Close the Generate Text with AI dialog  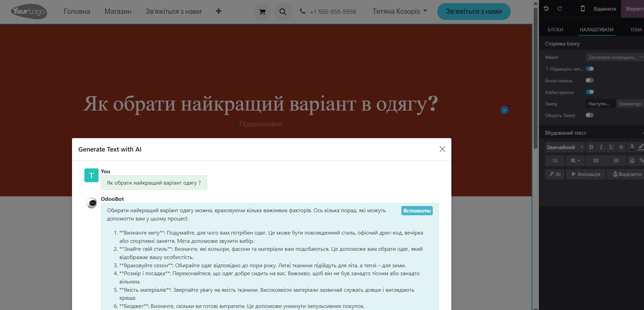pyautogui.click(x=442, y=149)
